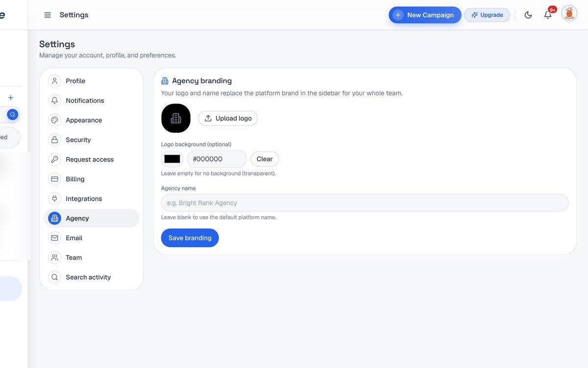Focus the Agency name input field
This screenshot has width=588, height=368.
365,203
